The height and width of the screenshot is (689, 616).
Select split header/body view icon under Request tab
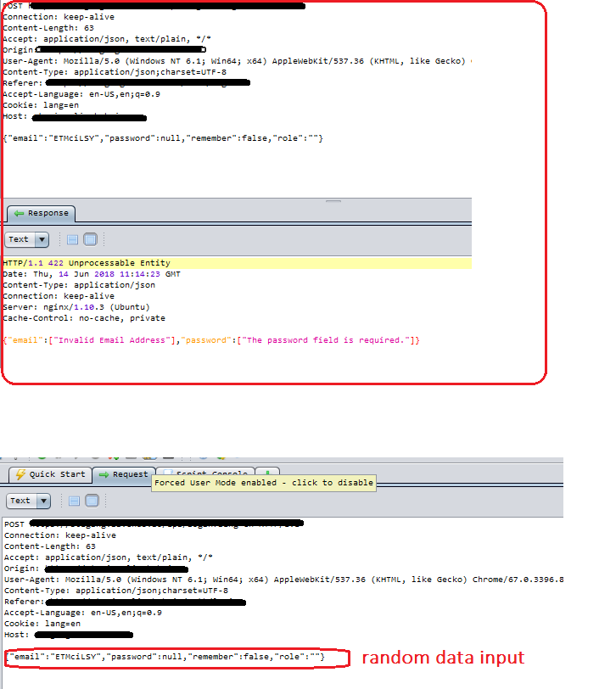pyautogui.click(x=75, y=501)
